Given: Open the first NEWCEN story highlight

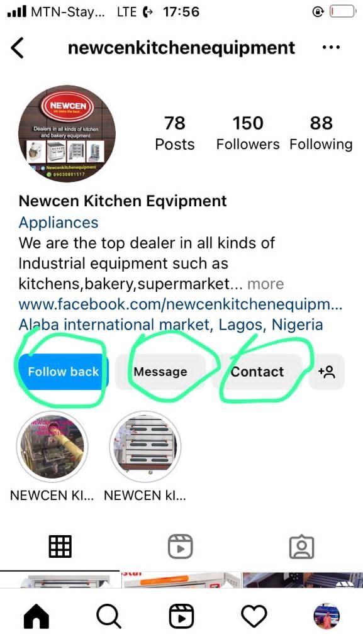Looking at the screenshot, I should [x=52, y=447].
